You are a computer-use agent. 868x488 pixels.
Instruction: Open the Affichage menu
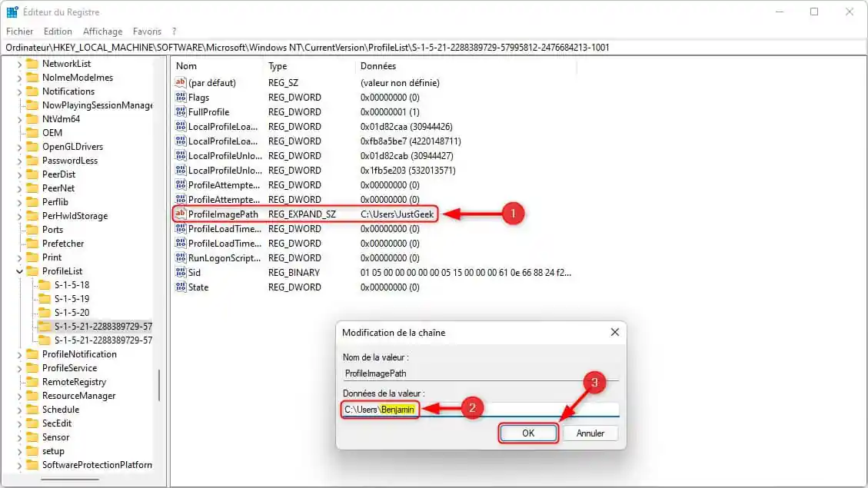pyautogui.click(x=102, y=31)
